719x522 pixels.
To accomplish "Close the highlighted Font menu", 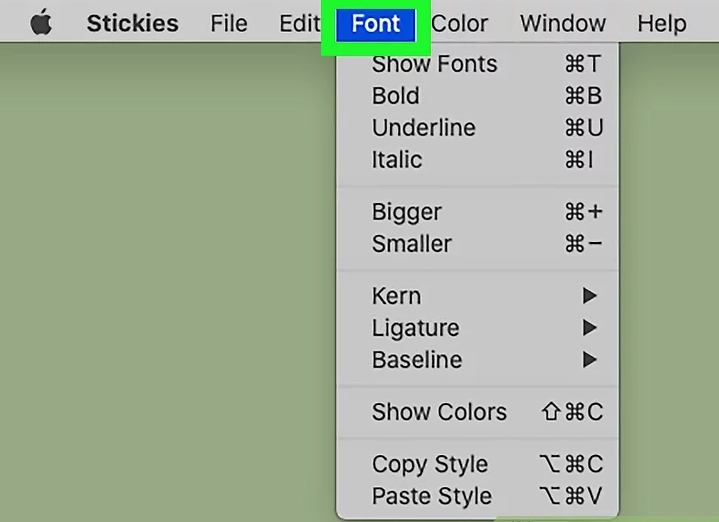I will [376, 23].
